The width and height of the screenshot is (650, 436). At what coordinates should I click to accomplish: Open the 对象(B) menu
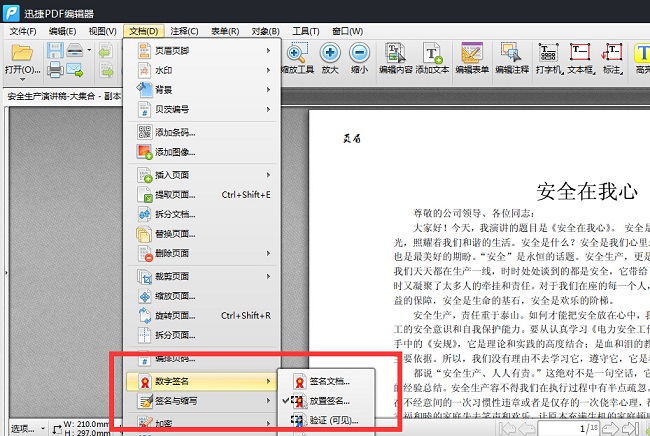coord(266,31)
